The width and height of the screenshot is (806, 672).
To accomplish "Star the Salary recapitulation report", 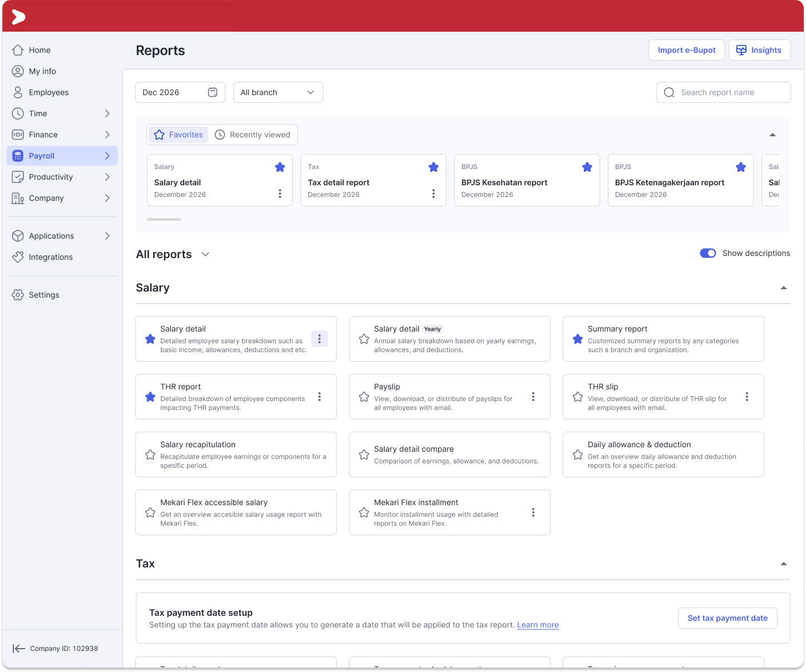I will [150, 454].
